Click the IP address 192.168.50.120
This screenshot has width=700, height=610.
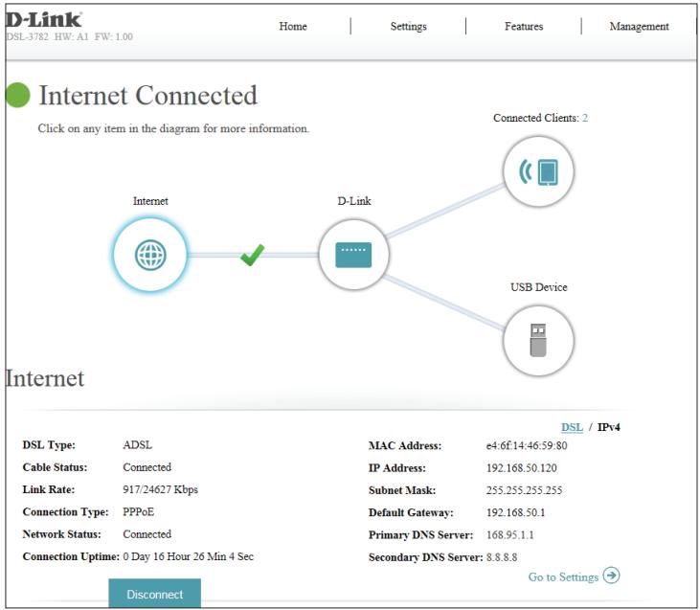pyautogui.click(x=522, y=468)
